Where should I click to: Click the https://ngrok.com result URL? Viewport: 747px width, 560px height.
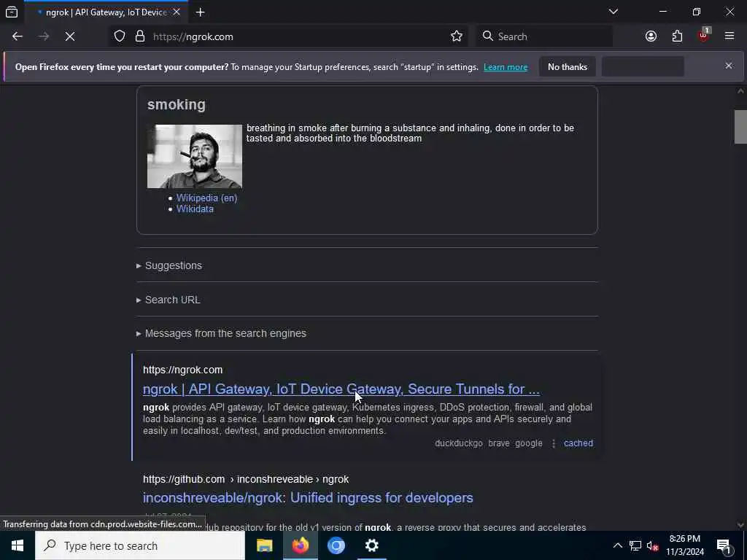(x=182, y=370)
